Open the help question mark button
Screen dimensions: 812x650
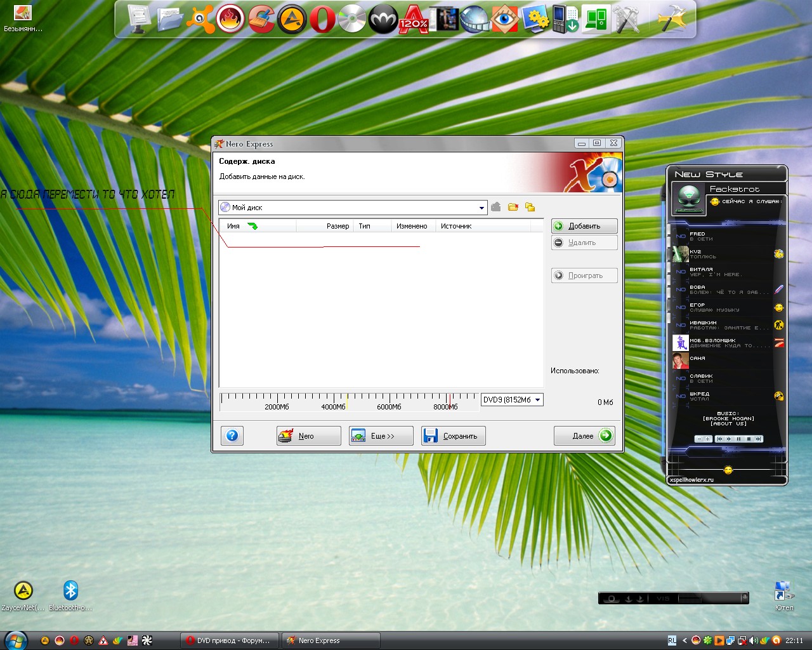(232, 435)
